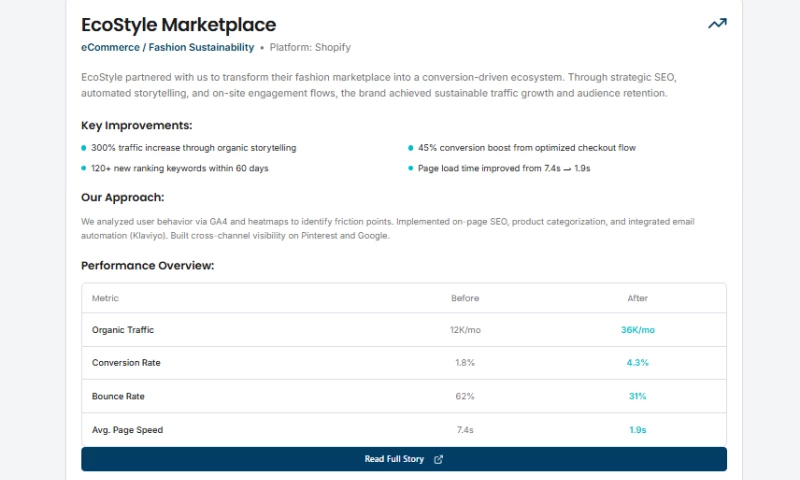Click the 4.3% after value
This screenshot has height=480, width=800.
637,363
